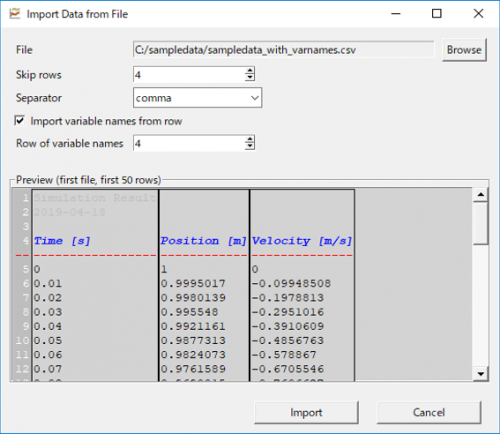500x434 pixels.
Task: Decrease Row of variable names value
Action: coord(250,147)
